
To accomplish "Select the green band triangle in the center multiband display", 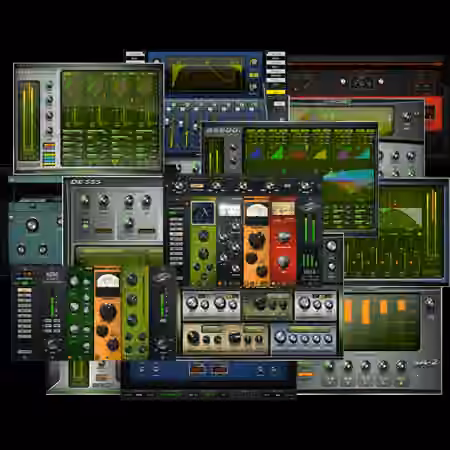I will (277, 152).
